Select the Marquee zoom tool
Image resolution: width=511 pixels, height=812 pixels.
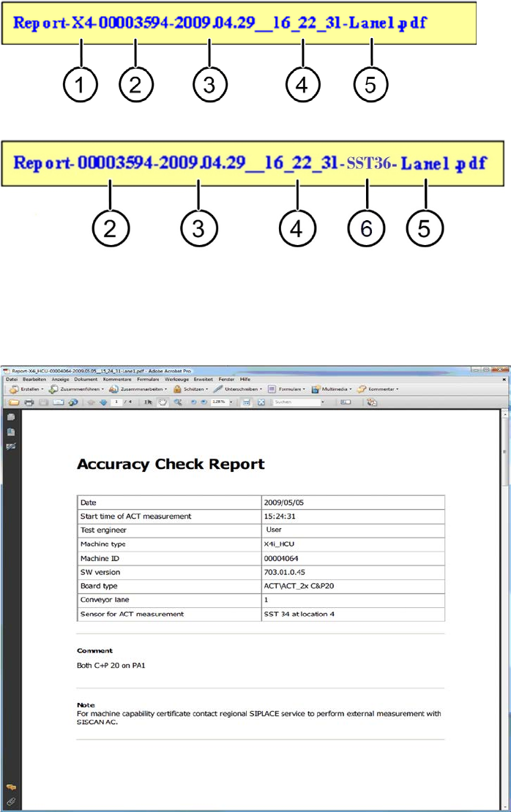point(178,402)
